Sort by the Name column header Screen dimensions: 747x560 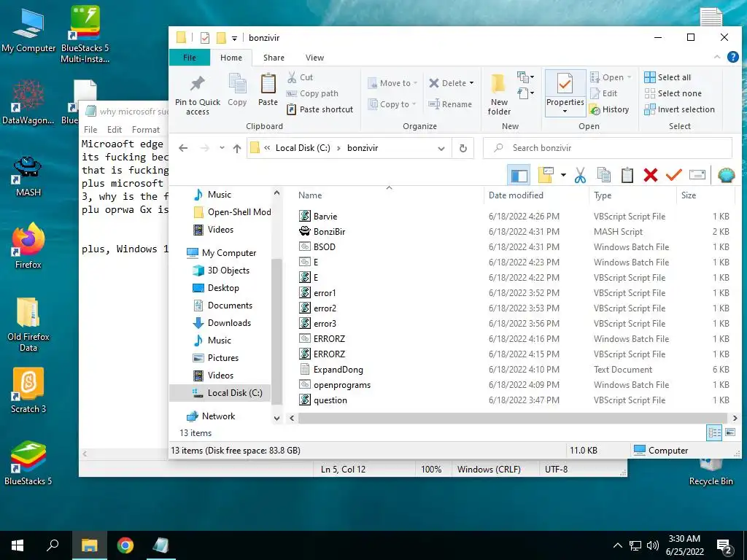pos(310,195)
